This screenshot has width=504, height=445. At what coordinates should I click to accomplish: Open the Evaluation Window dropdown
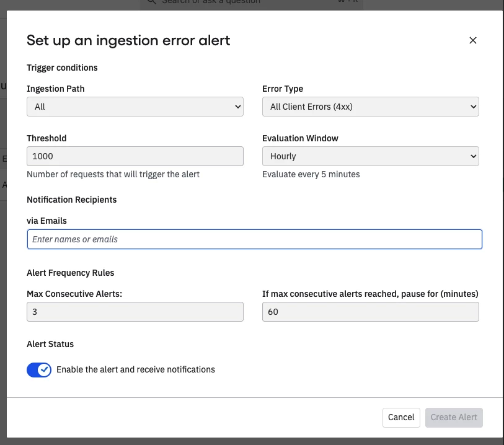coord(371,156)
